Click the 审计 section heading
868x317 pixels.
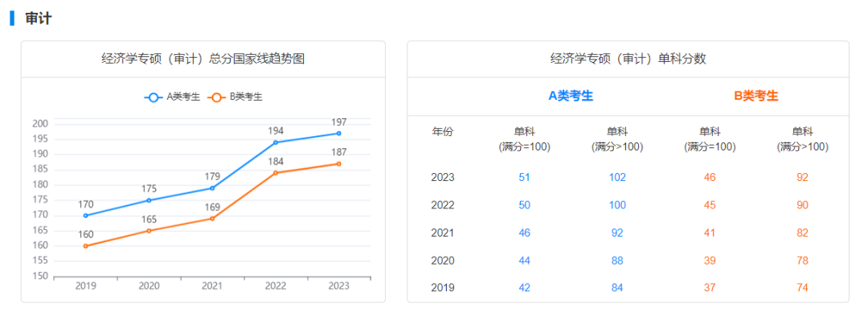(39, 19)
